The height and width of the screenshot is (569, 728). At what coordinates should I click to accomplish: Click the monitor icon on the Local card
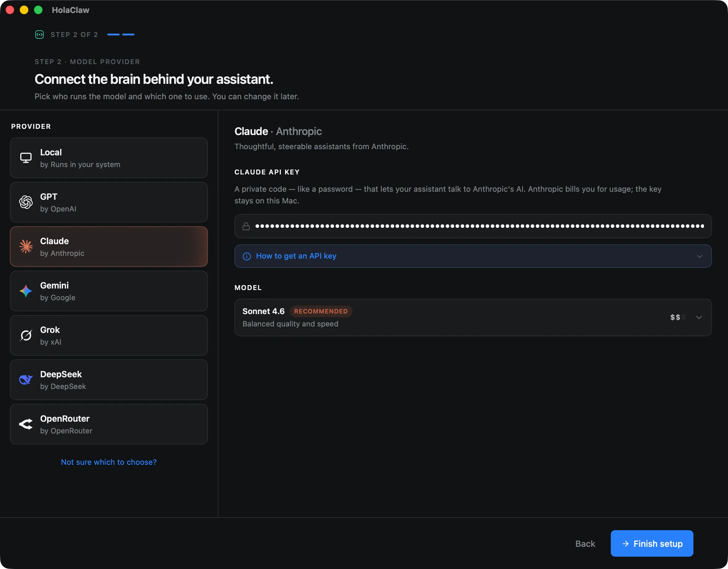coord(26,158)
